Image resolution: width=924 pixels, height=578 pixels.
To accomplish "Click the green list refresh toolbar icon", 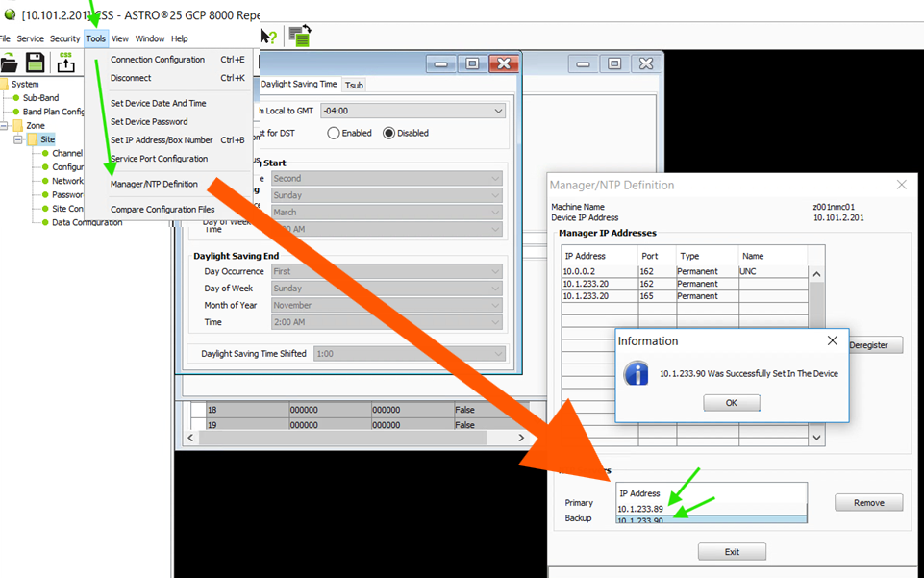I will click(300, 36).
